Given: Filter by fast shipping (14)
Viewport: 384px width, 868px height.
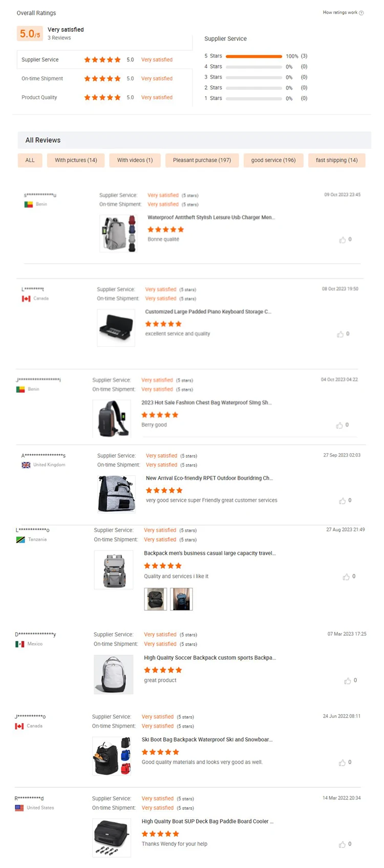Looking at the screenshot, I should [336, 160].
